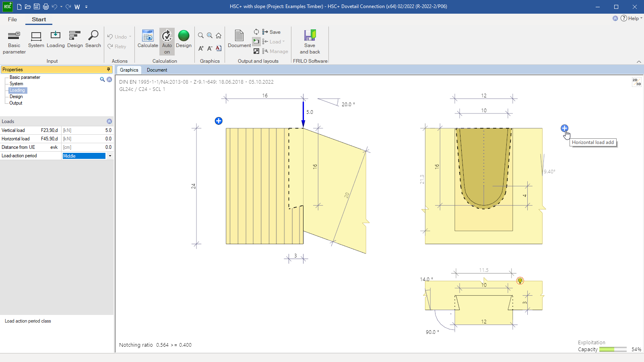This screenshot has width=644, height=362.
Task: Open Basic parameter in the ribbon
Action: (x=14, y=43)
